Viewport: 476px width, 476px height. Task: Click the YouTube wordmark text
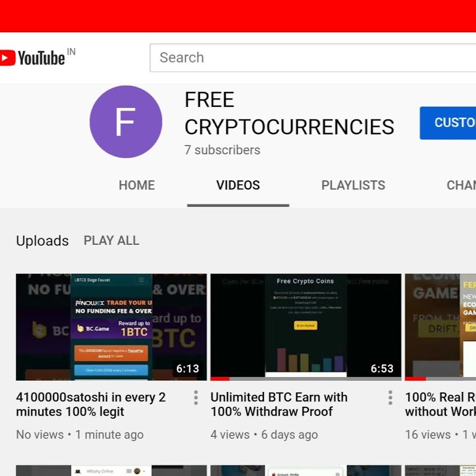[x=41, y=58]
